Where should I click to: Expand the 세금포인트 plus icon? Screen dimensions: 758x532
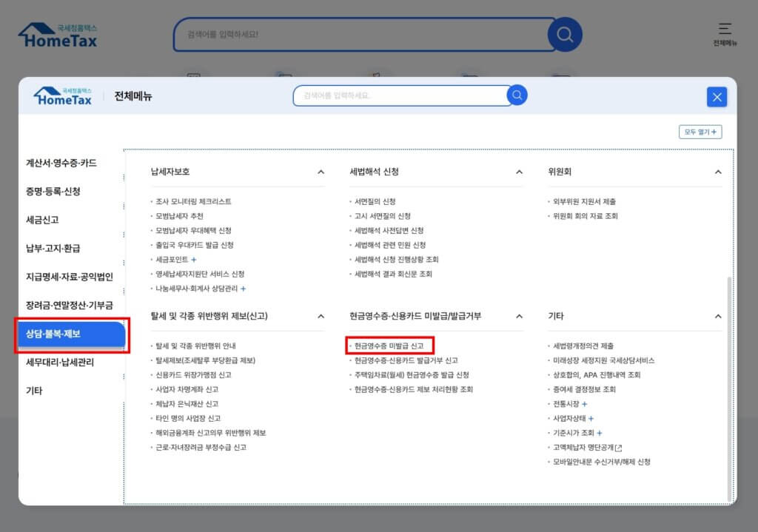pyautogui.click(x=194, y=260)
